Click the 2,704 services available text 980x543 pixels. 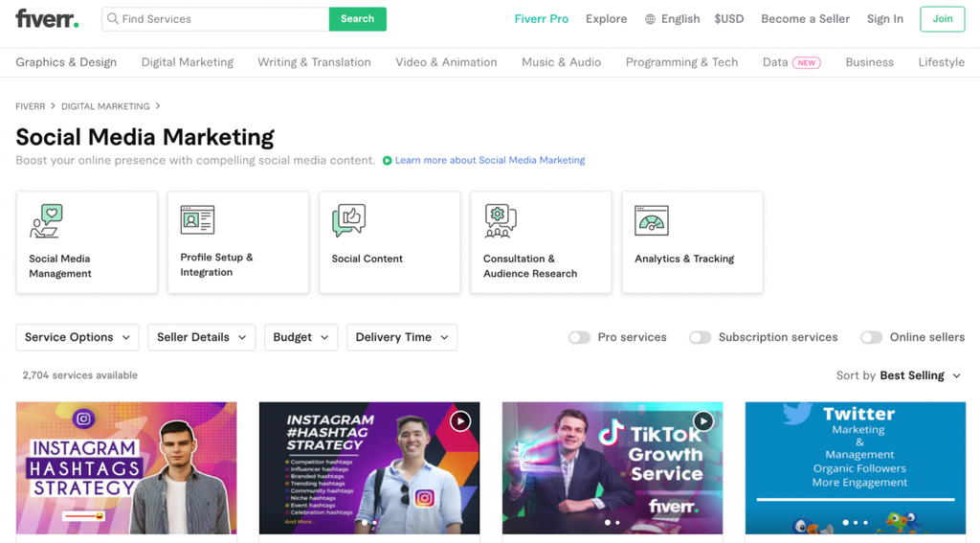click(80, 375)
